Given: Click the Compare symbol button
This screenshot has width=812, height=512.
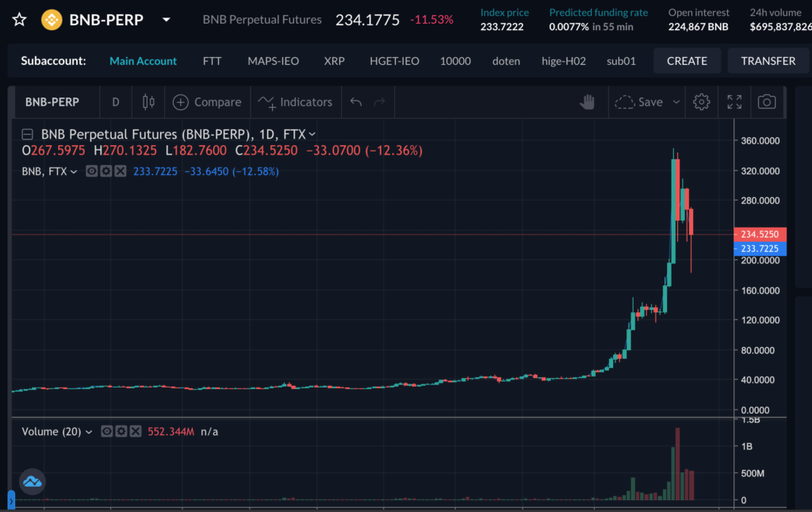Looking at the screenshot, I should click(x=207, y=102).
